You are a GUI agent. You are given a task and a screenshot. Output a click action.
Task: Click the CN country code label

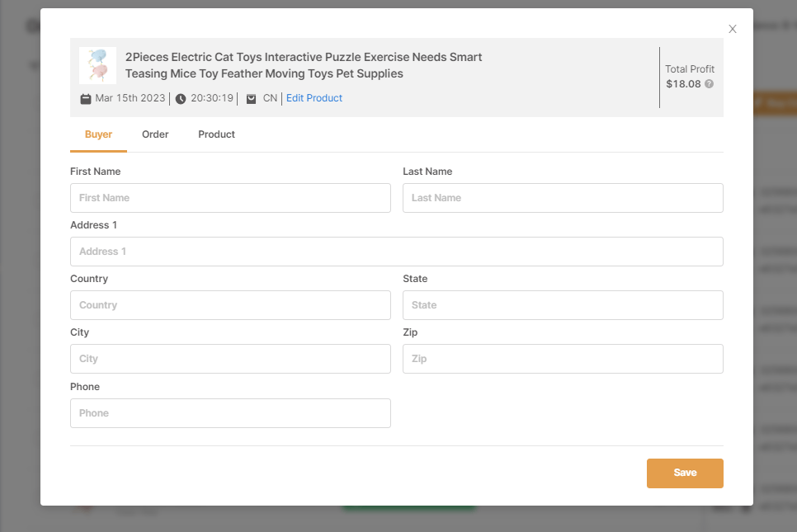[270, 98]
